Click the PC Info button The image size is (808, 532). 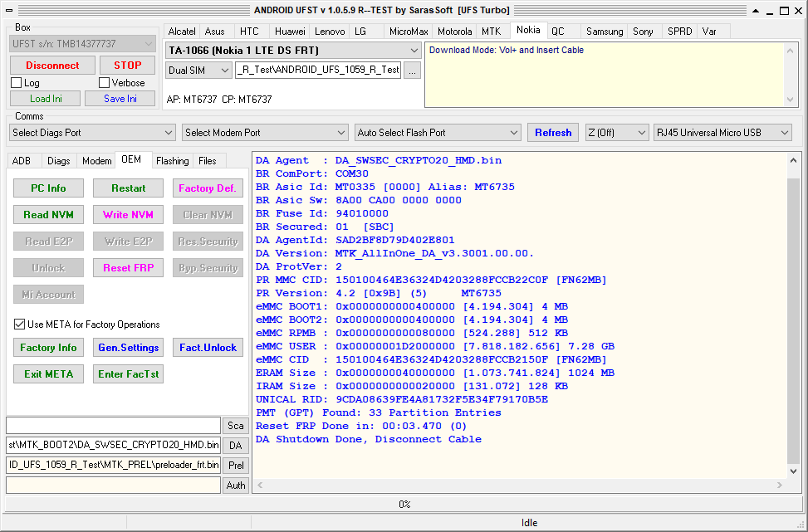[48, 188]
